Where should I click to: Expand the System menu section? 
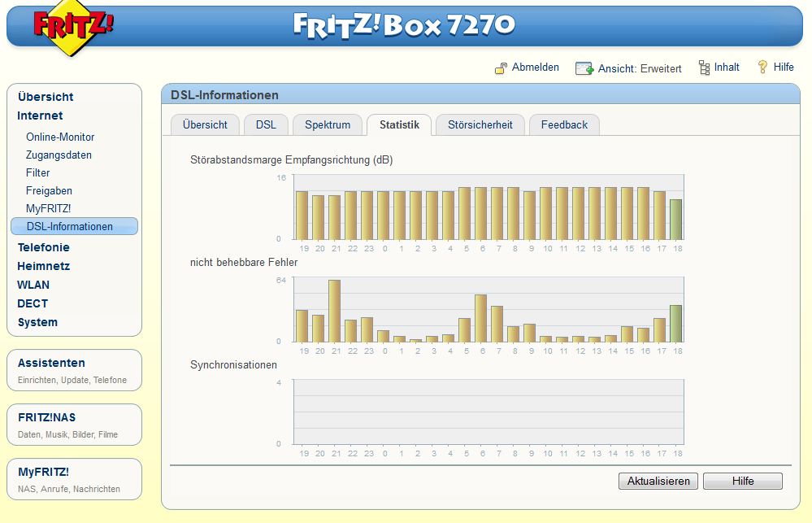tap(37, 322)
